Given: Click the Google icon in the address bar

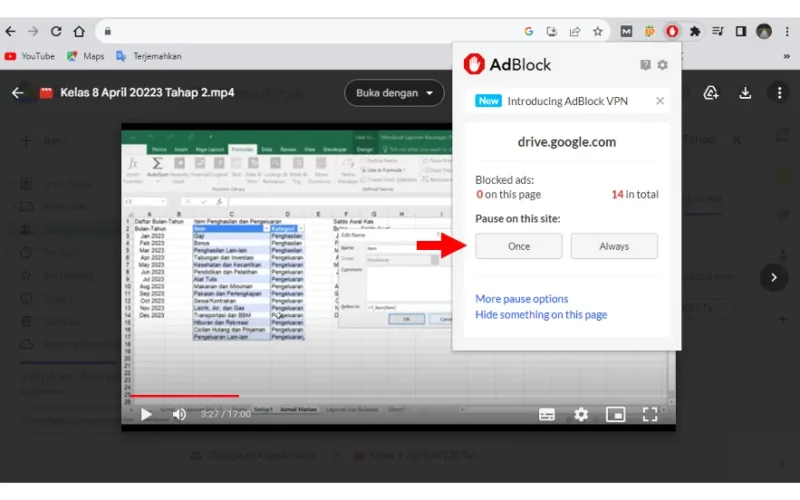Looking at the screenshot, I should point(529,32).
